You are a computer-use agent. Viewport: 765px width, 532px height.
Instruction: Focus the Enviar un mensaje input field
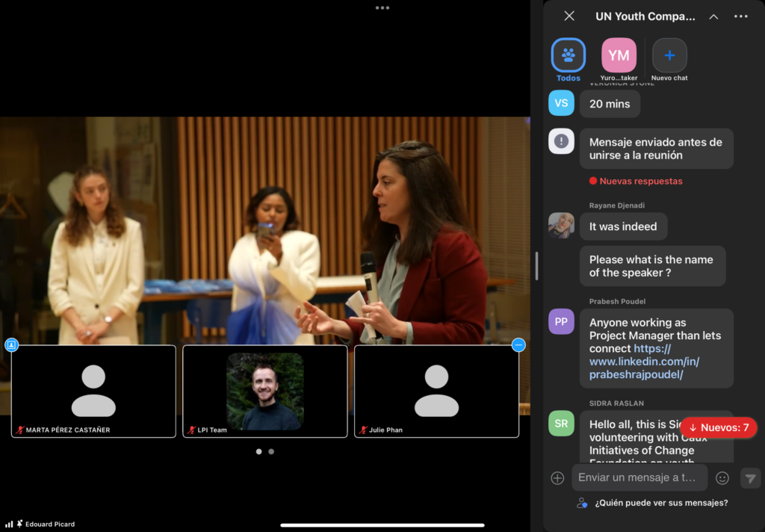[x=638, y=477]
